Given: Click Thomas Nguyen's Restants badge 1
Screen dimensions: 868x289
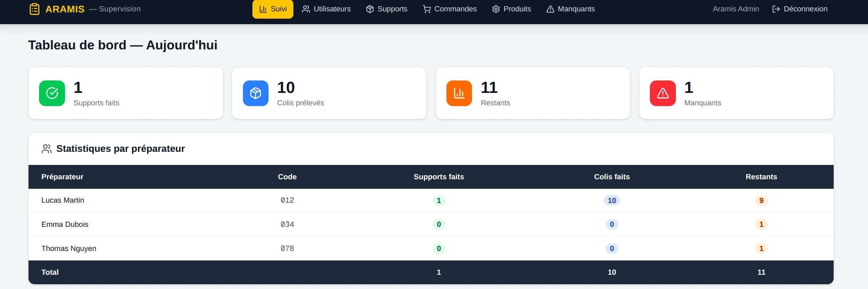Looking at the screenshot, I should click(x=761, y=248).
